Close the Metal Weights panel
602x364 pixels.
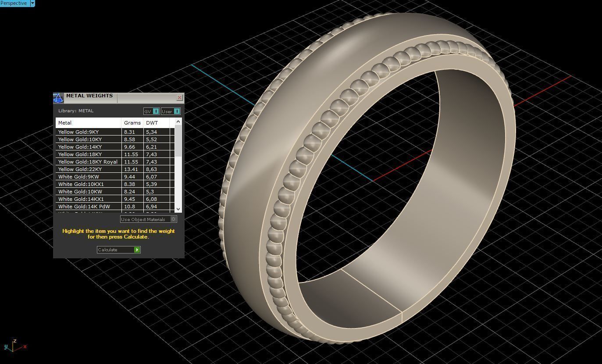[x=179, y=97]
